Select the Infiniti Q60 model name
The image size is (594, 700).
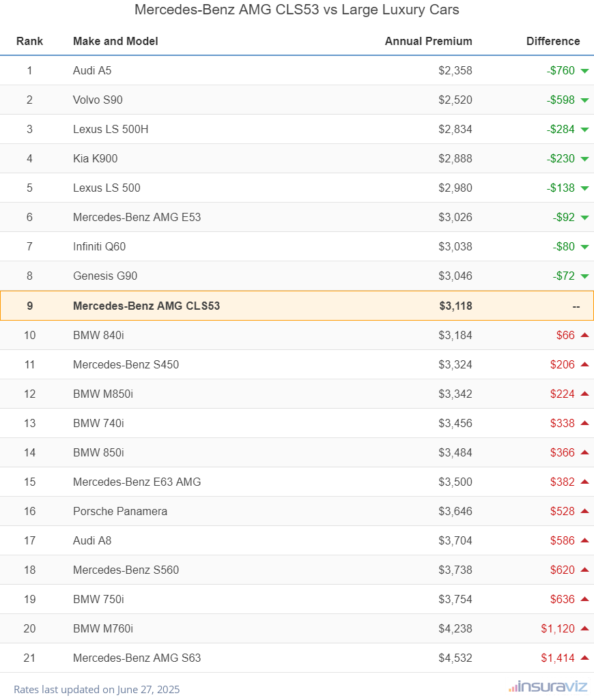99,247
